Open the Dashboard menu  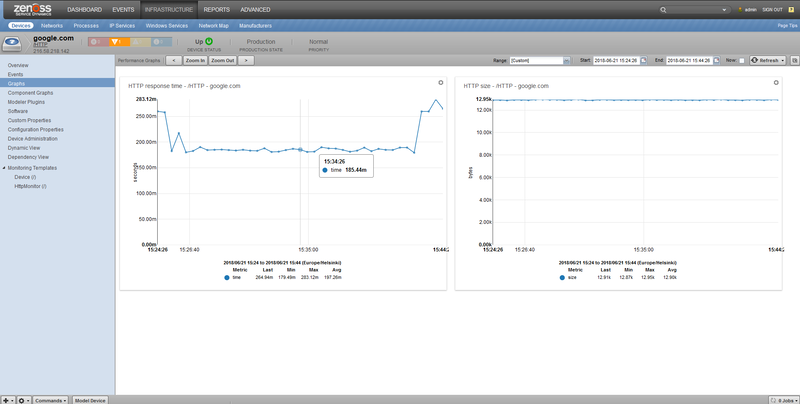coord(85,10)
